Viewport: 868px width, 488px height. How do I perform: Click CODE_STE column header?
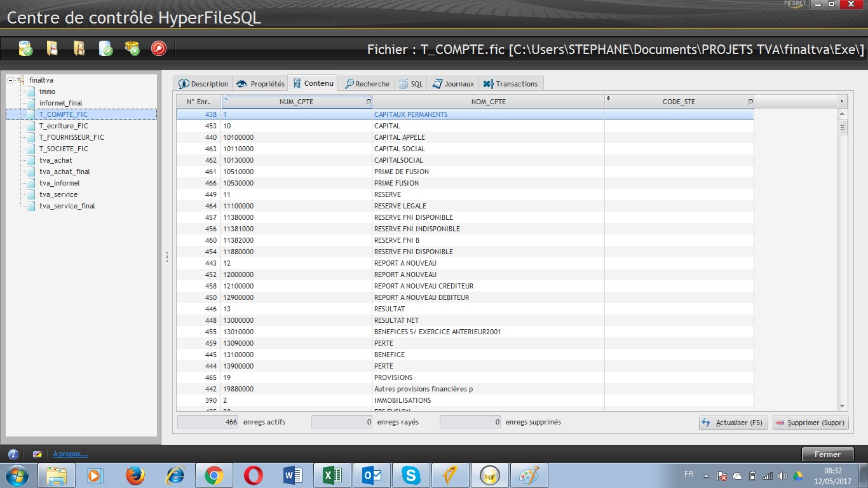click(x=679, y=102)
